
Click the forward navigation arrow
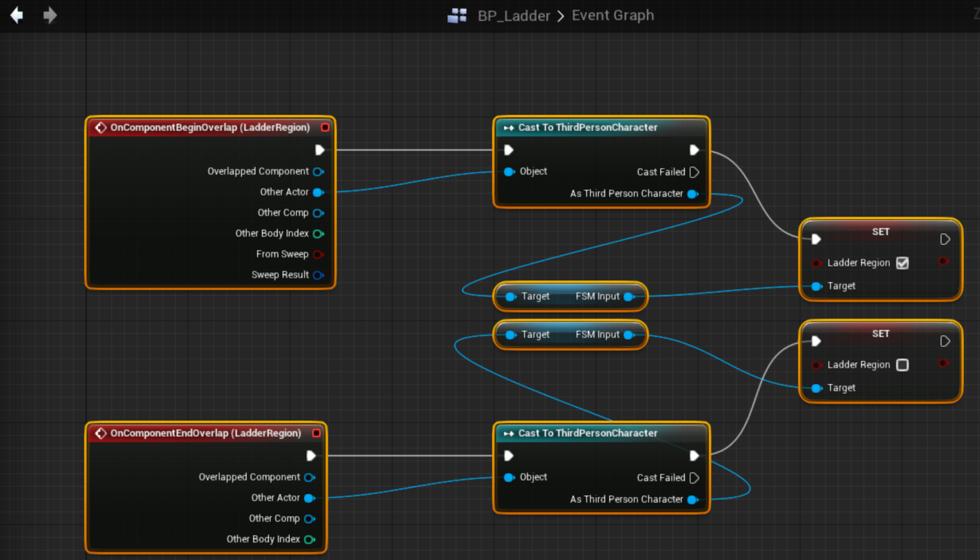pyautogui.click(x=49, y=15)
